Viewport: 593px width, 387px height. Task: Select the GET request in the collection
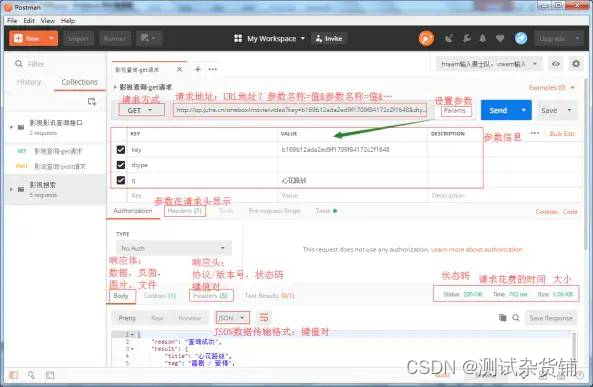[55, 151]
